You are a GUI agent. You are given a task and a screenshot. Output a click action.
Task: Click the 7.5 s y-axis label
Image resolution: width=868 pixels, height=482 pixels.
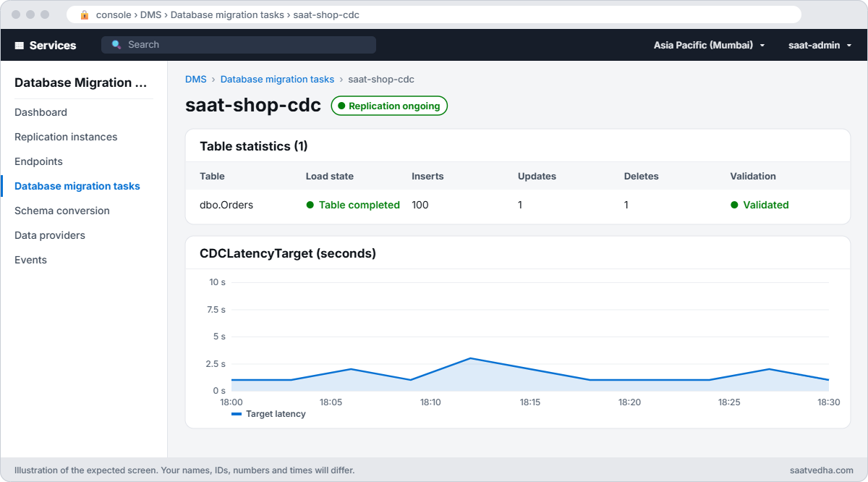point(216,310)
